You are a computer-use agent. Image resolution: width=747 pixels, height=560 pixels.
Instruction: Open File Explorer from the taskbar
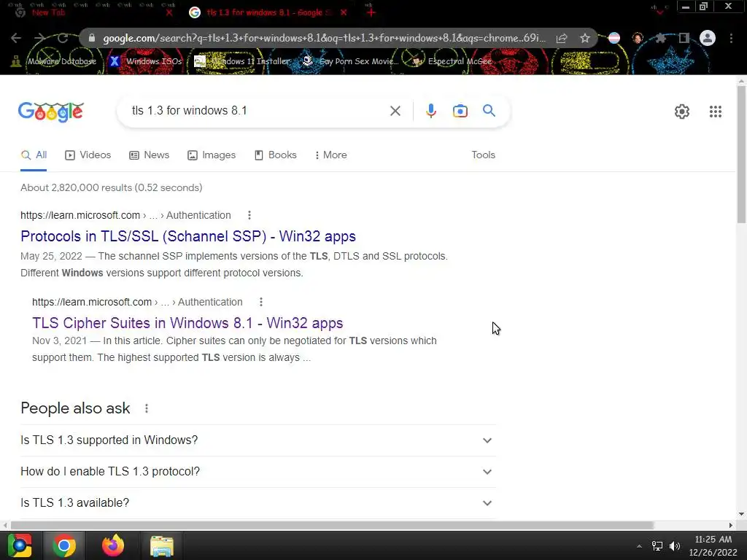(x=162, y=545)
